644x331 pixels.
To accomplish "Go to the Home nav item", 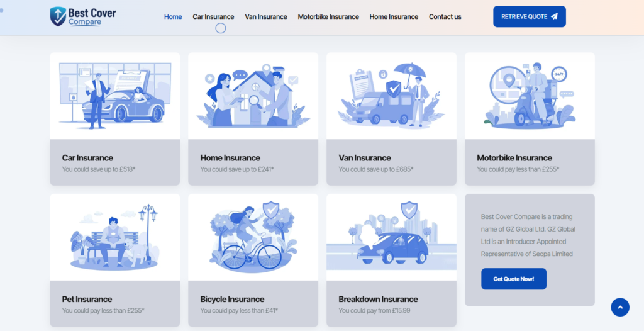I will 173,17.
